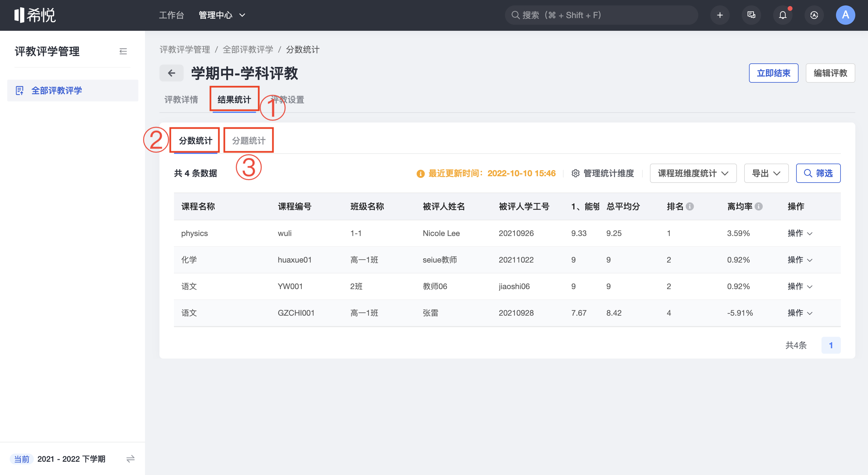Click page 1 in pagination
The image size is (868, 475).
coord(831,346)
